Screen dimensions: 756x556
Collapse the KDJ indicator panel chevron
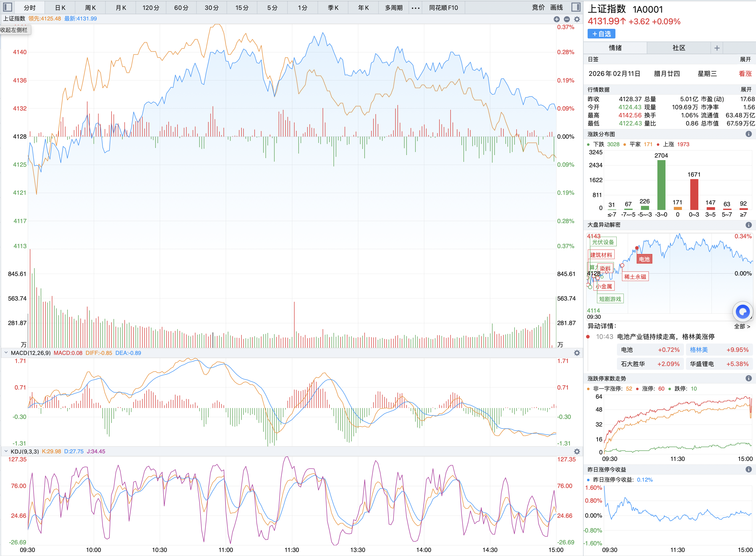pos(6,451)
